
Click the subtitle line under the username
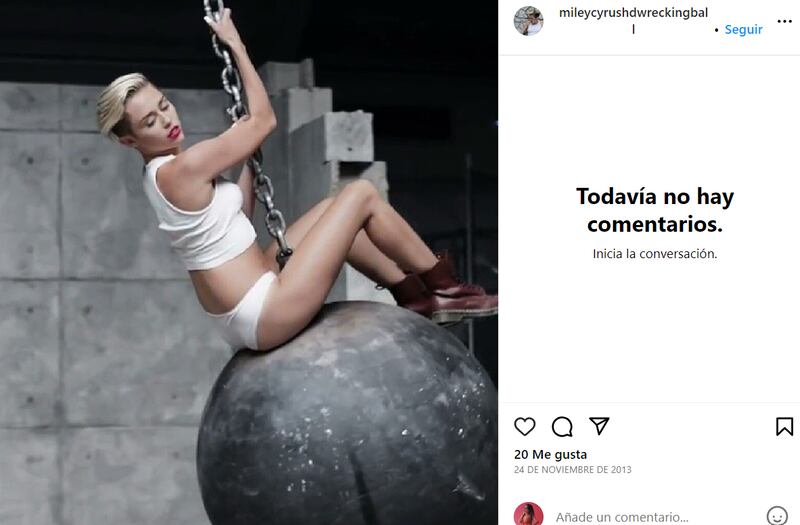coord(634,30)
